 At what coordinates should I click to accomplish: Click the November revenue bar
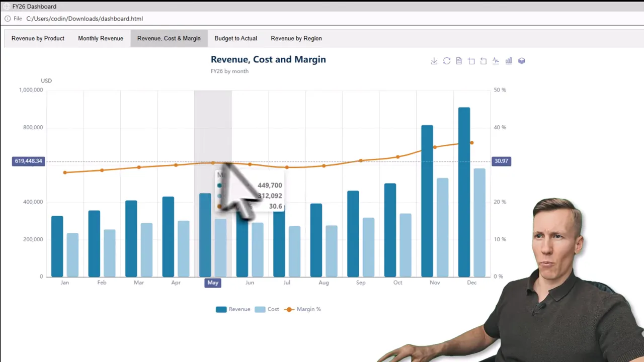(x=427, y=201)
